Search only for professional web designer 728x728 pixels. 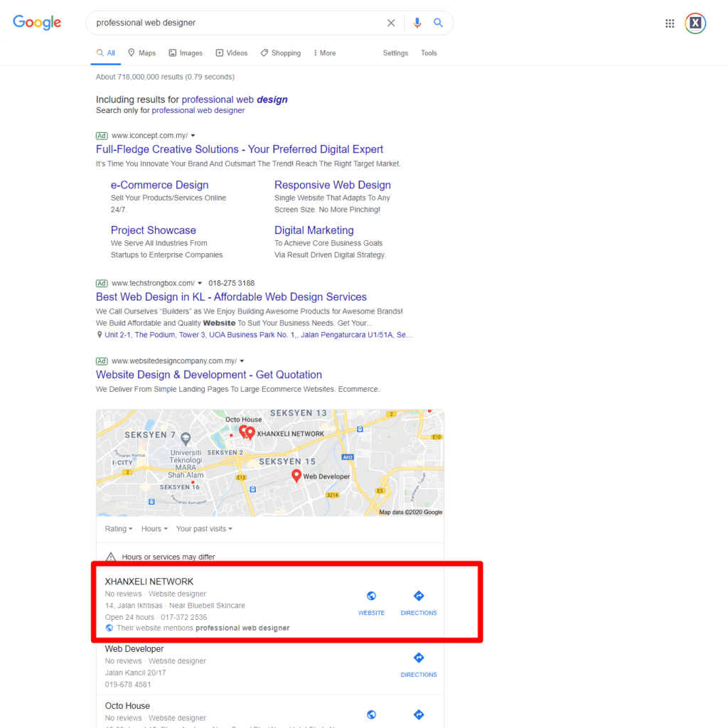coord(198,110)
